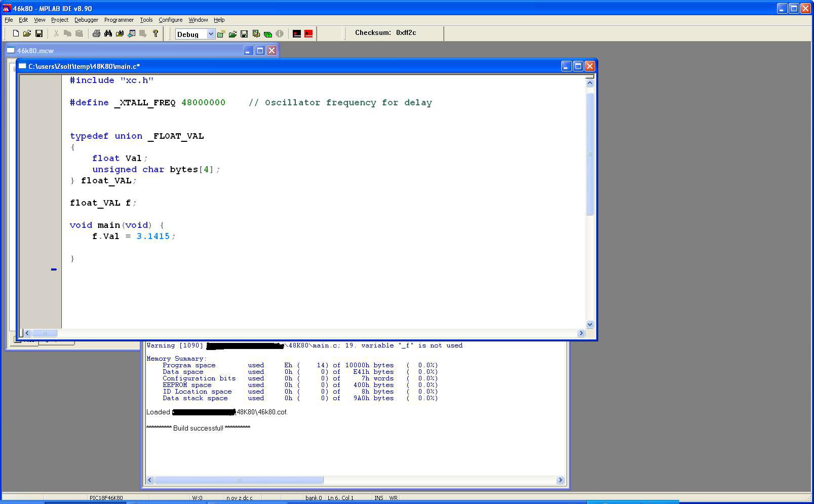Viewport: 814px width, 504px height.
Task: Click the editor's horizontal scroll right arrow
Action: click(x=581, y=333)
